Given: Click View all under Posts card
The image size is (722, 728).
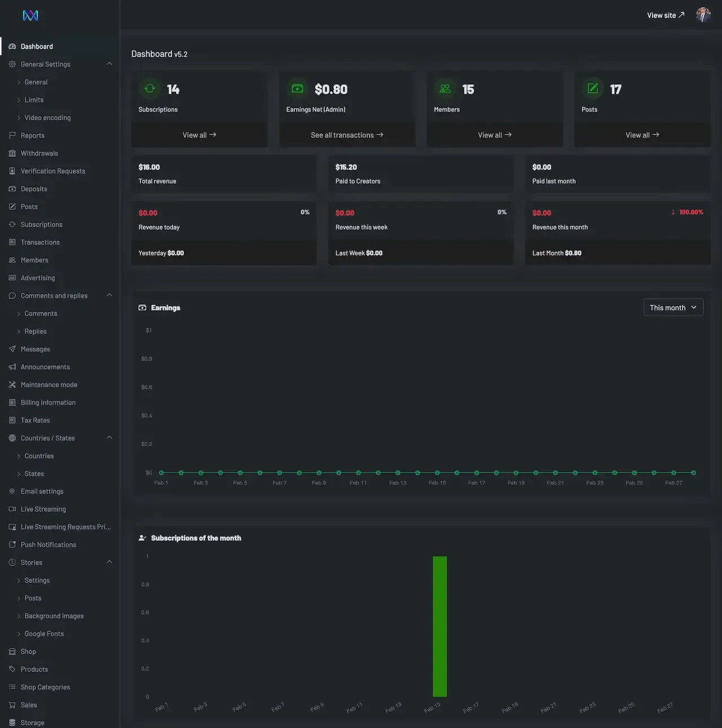Looking at the screenshot, I should click(x=642, y=135).
